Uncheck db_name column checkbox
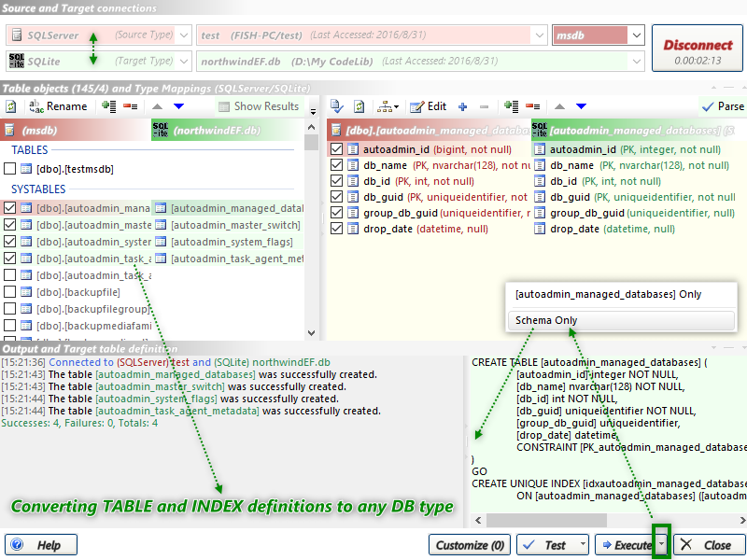This screenshot has width=747, height=560. tap(336, 165)
